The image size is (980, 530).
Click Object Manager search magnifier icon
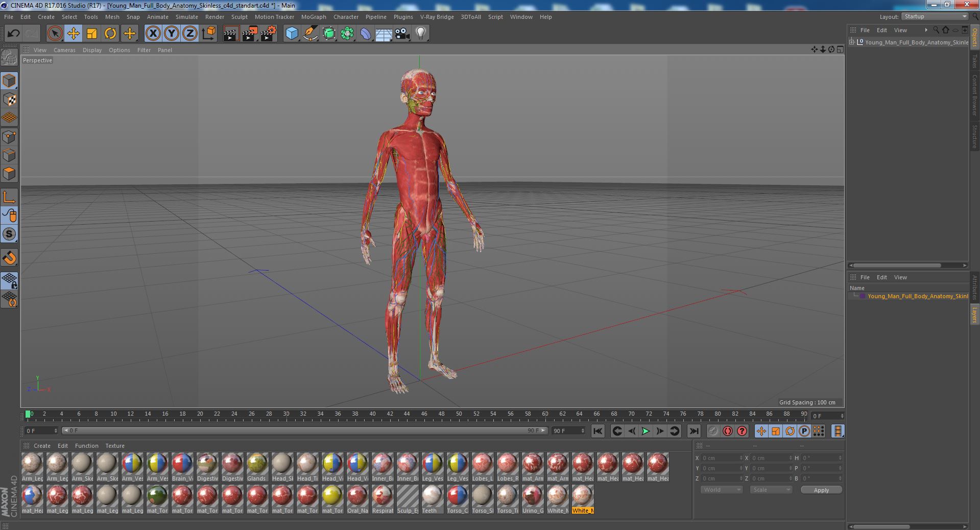tap(936, 30)
